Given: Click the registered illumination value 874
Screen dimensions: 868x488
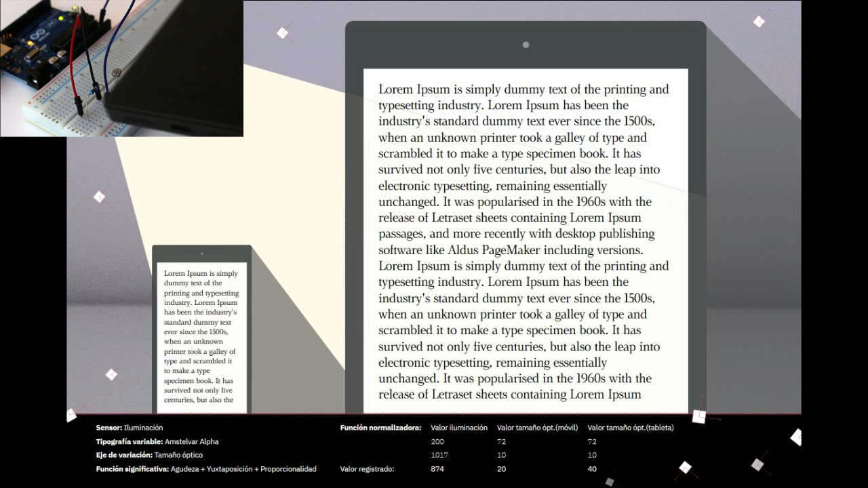Looking at the screenshot, I should point(437,468).
